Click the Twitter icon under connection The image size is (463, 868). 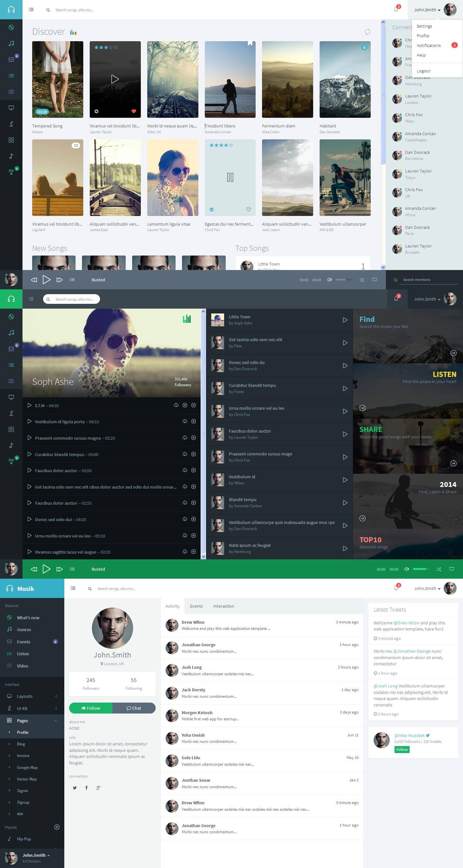tap(75, 788)
